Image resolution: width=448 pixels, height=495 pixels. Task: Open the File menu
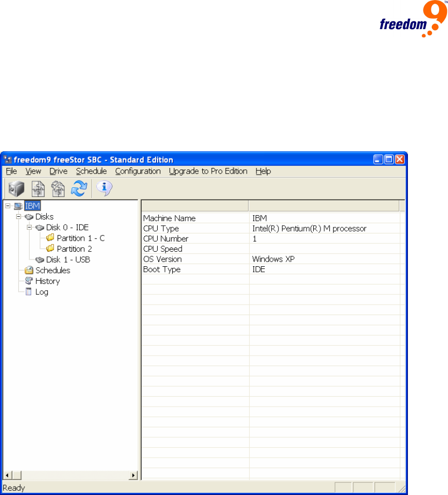tap(11, 171)
